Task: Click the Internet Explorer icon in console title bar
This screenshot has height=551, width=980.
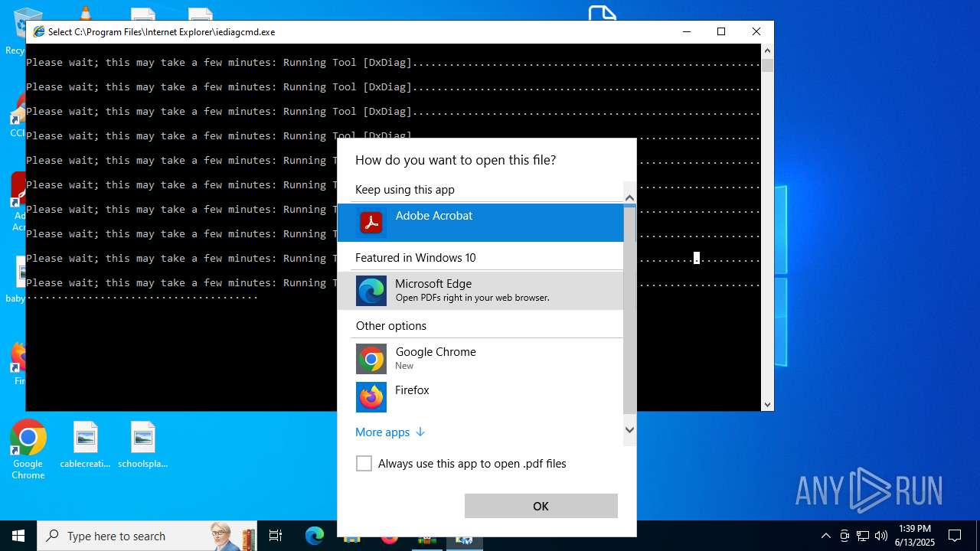Action: click(x=38, y=31)
